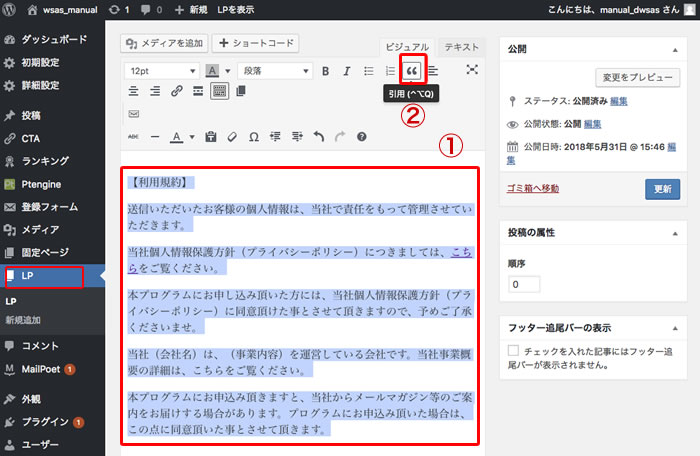Insert a link using the chain icon
Image resolution: width=700 pixels, height=456 pixels.
(x=177, y=92)
